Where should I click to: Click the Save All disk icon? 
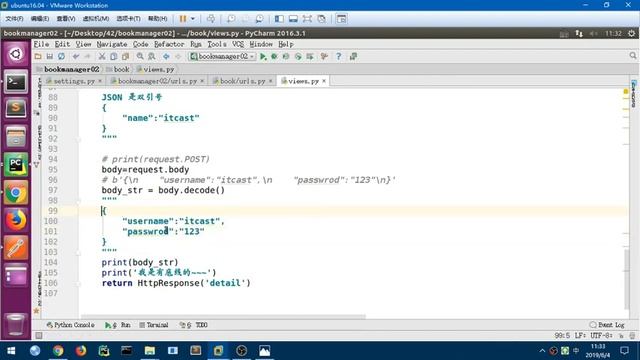click(x=49, y=56)
